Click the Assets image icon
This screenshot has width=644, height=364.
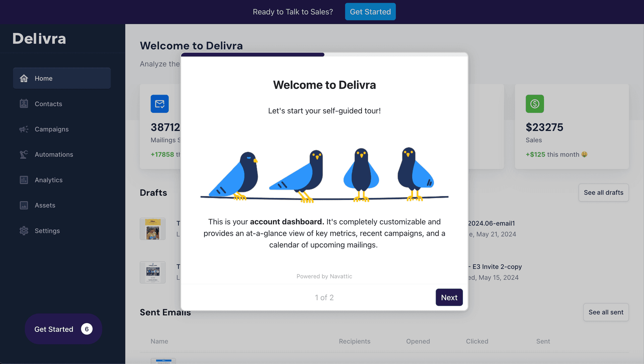click(x=24, y=205)
